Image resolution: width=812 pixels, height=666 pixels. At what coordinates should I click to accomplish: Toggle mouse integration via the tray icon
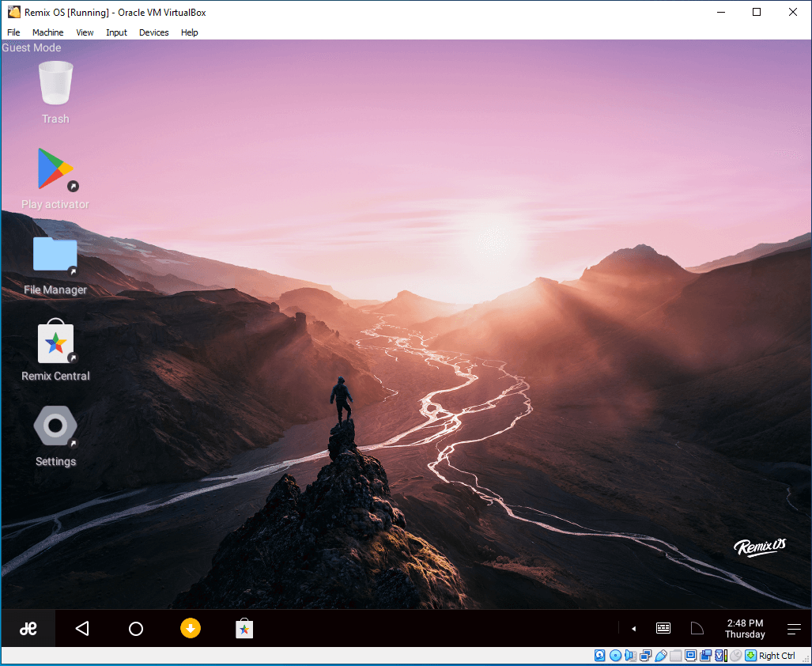click(736, 656)
